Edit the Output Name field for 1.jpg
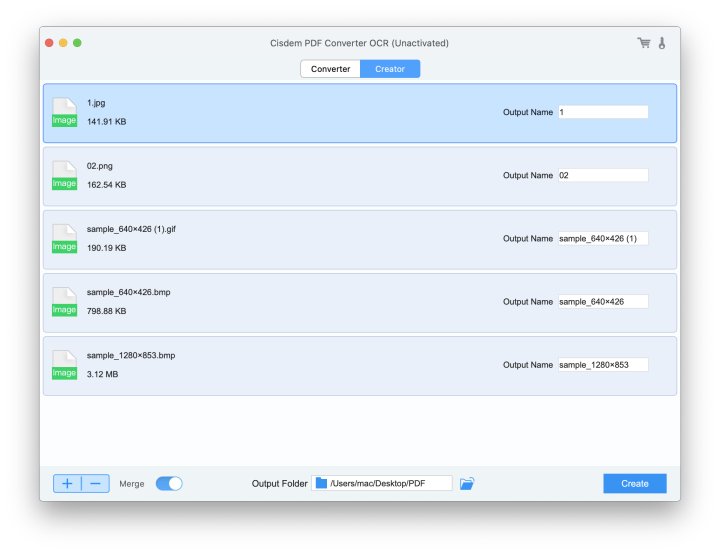Screen dimensions: 720x553 pos(603,112)
